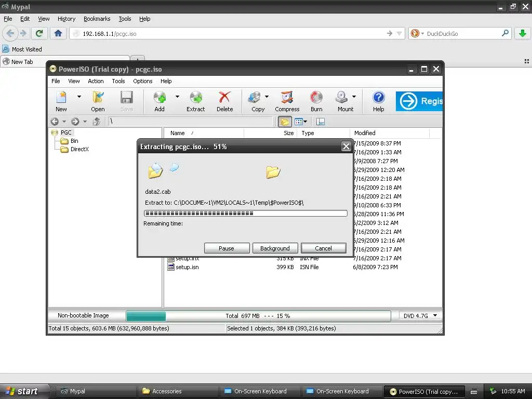
Task: Click the up one level folder icon
Action: (97, 122)
